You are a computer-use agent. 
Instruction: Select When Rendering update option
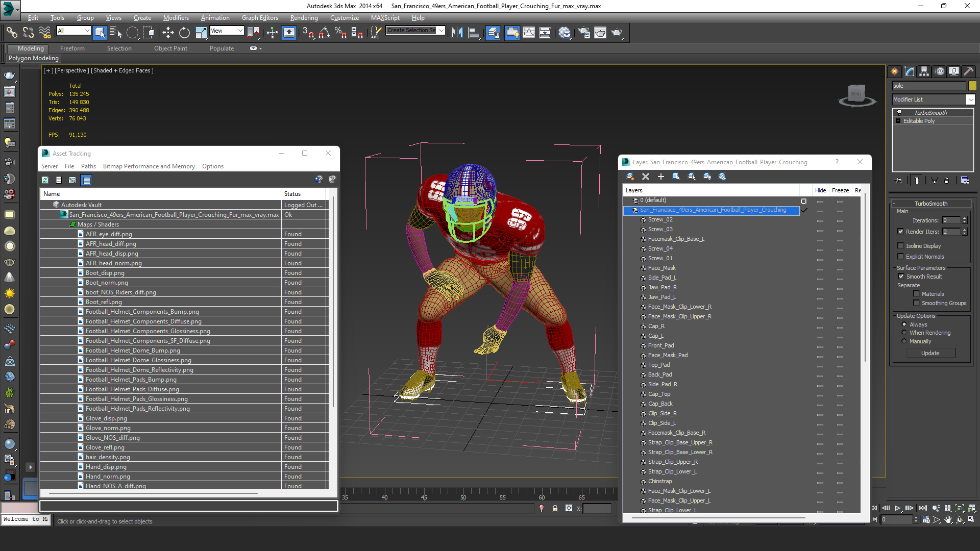click(x=904, y=333)
